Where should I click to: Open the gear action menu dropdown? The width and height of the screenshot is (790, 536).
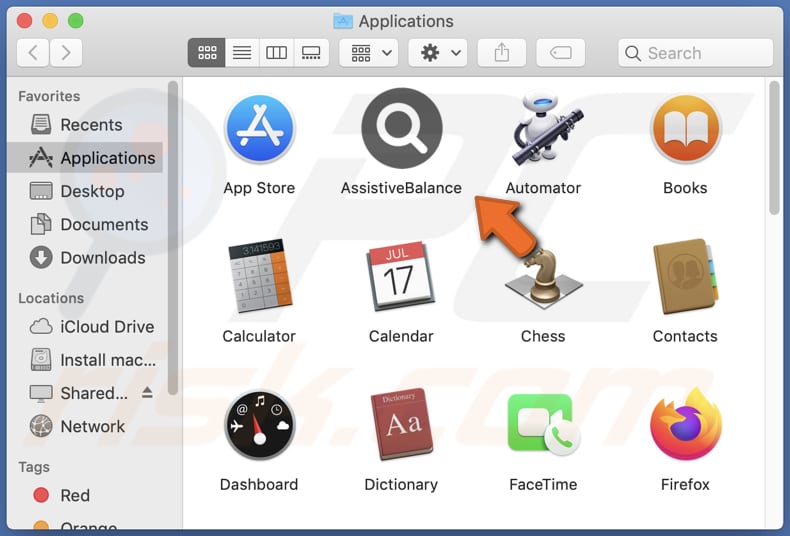click(x=438, y=52)
